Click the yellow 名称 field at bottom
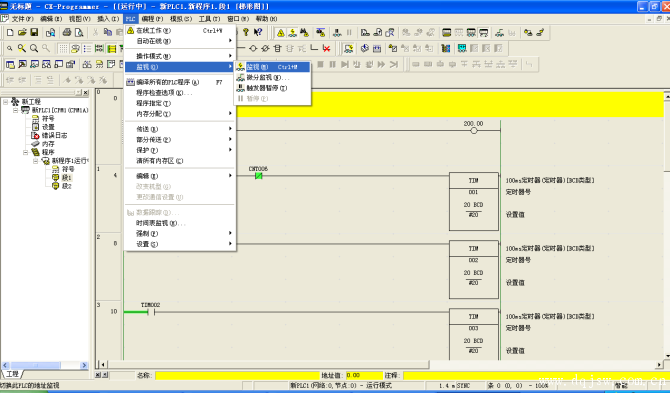Viewport: 670px width, 393px height. click(238, 375)
